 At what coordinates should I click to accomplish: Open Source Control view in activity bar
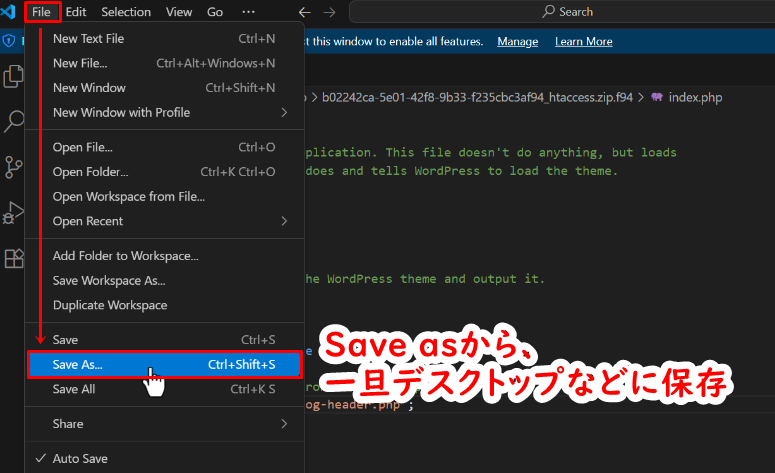click(x=14, y=166)
